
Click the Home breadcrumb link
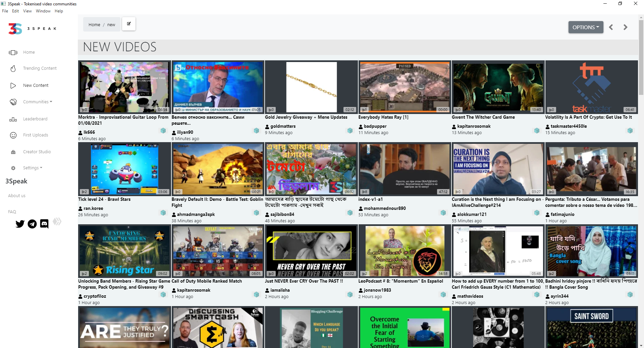tap(94, 24)
